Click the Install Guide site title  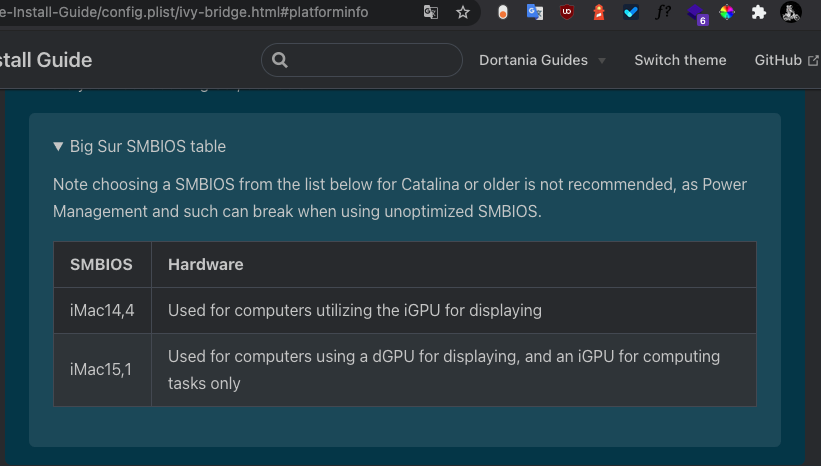pyautogui.click(x=46, y=60)
